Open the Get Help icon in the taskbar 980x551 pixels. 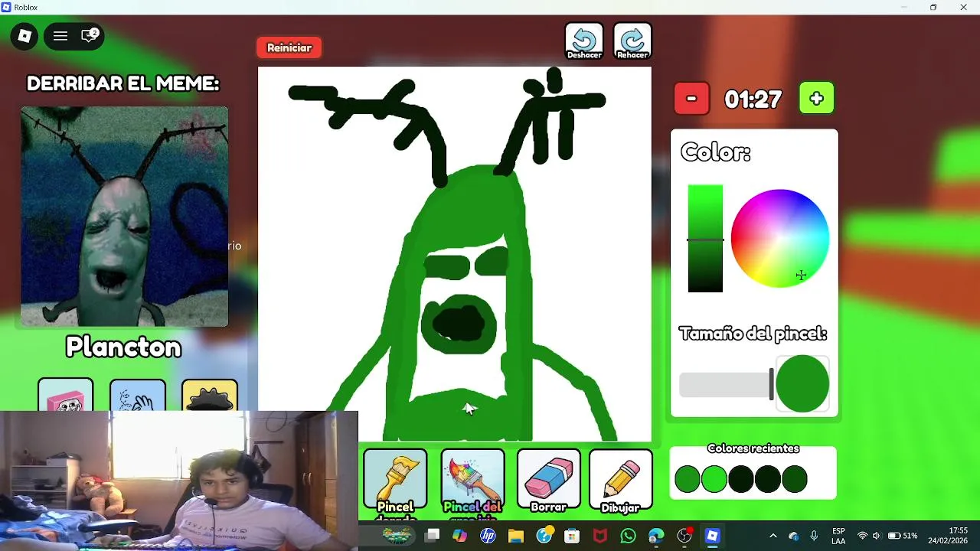click(x=544, y=536)
